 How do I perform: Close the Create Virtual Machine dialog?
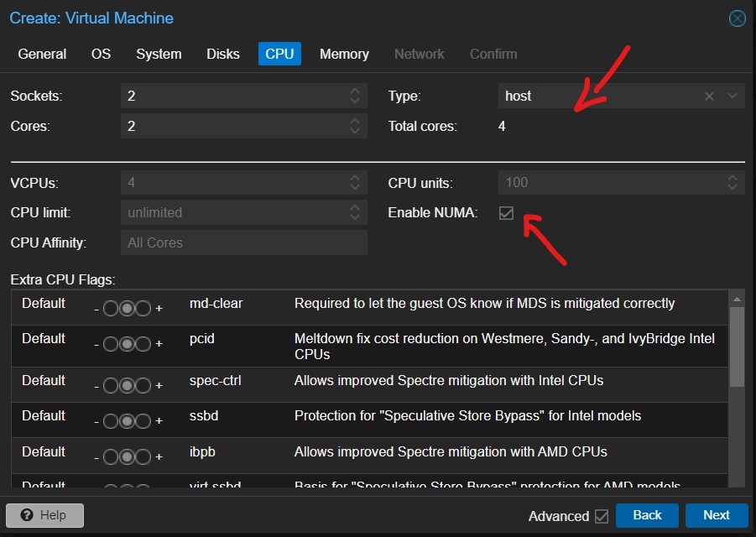[x=737, y=18]
